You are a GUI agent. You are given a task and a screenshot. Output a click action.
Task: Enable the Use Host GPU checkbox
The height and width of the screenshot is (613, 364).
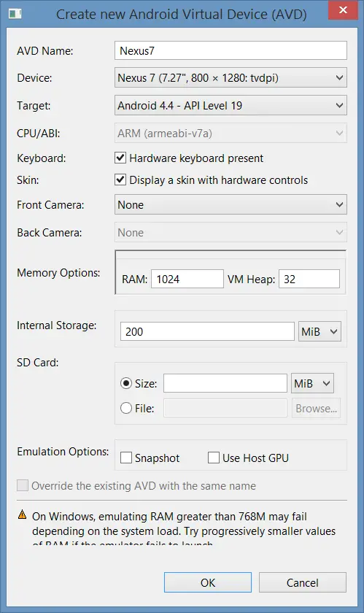[x=214, y=458]
